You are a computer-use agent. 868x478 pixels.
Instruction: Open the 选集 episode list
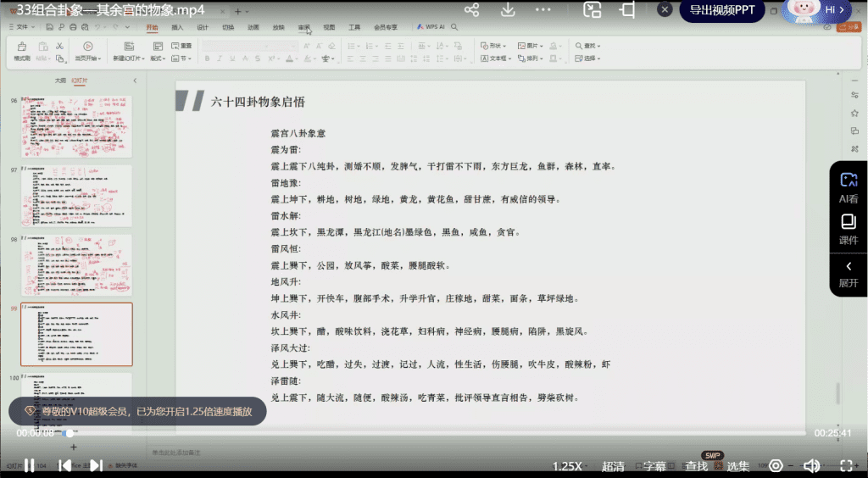(x=737, y=466)
